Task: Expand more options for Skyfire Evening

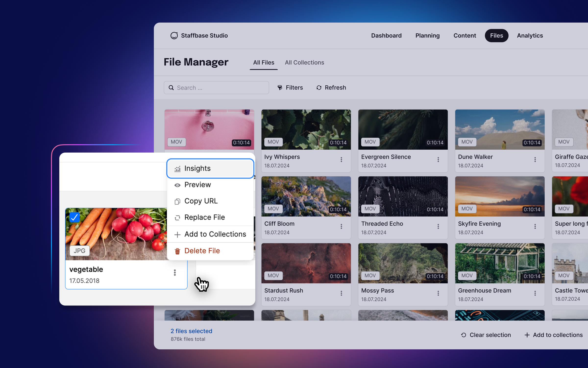Action: pyautogui.click(x=535, y=226)
